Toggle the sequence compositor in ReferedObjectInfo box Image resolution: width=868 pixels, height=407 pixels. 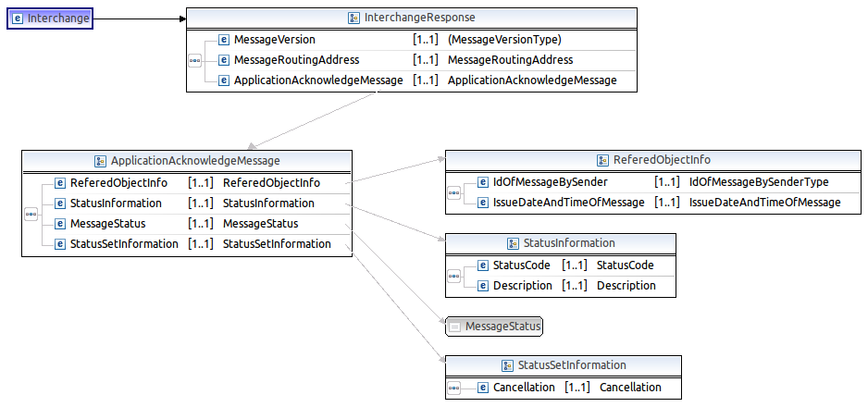point(453,192)
